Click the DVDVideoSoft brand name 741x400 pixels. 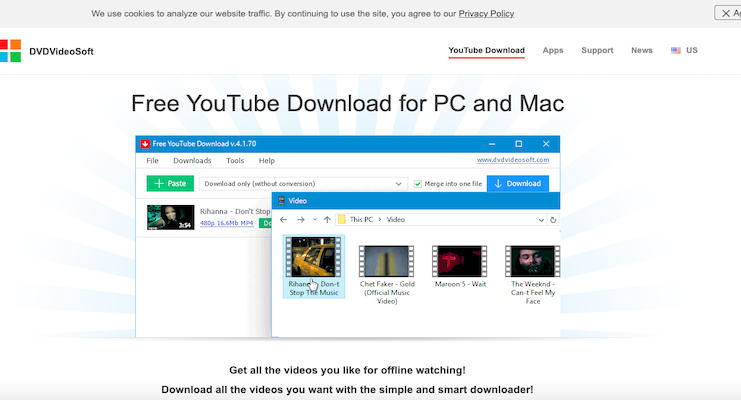pos(61,52)
